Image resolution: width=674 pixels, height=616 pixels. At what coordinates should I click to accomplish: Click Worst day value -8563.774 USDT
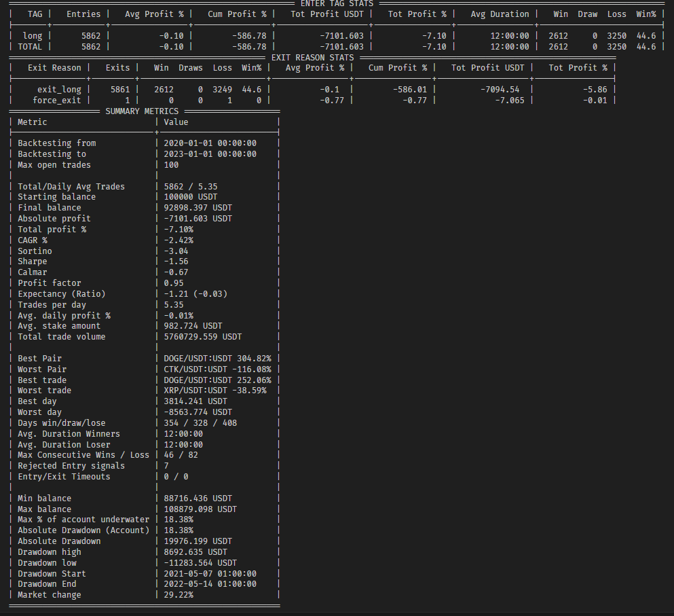(x=198, y=412)
